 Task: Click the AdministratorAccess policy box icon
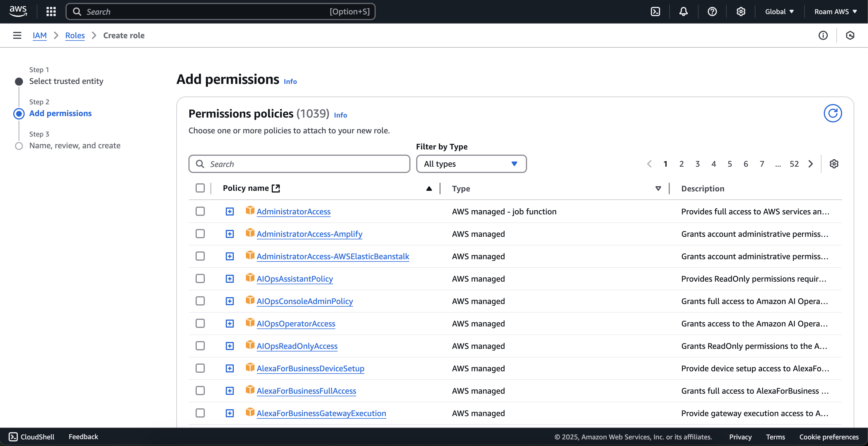click(250, 211)
